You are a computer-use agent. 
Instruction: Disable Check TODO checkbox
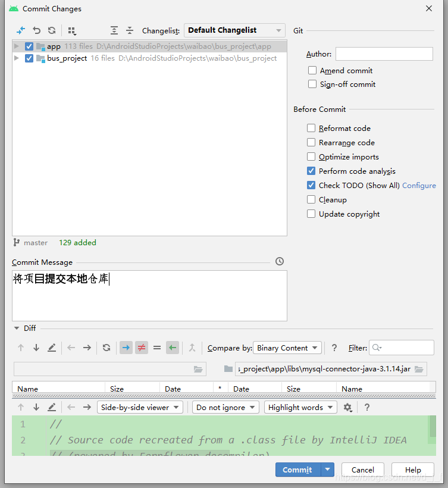click(x=311, y=185)
